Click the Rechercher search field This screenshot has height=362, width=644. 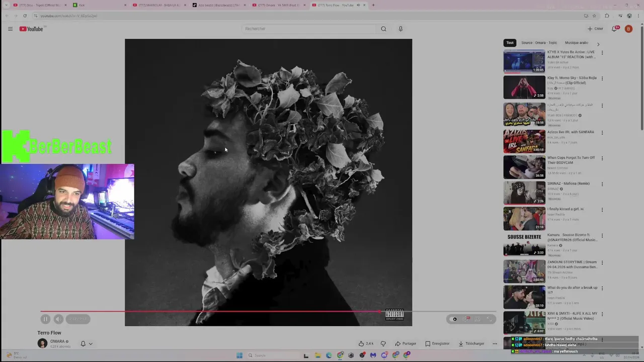(x=309, y=29)
